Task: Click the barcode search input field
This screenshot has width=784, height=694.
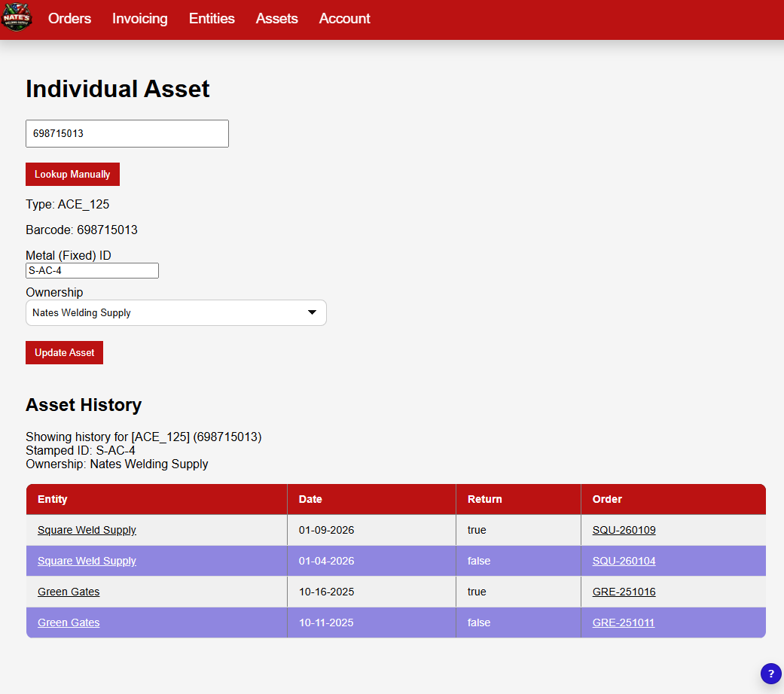Action: click(x=127, y=133)
